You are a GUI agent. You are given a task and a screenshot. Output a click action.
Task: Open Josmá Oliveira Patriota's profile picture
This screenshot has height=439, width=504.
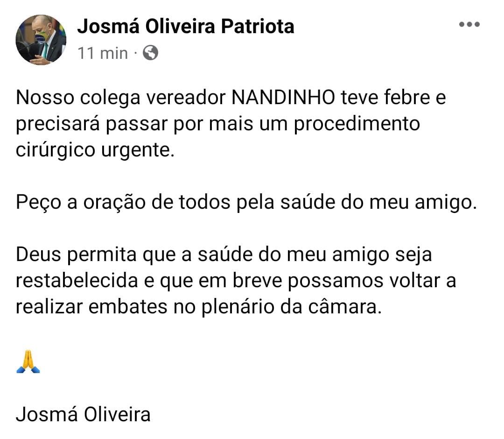[40, 40]
